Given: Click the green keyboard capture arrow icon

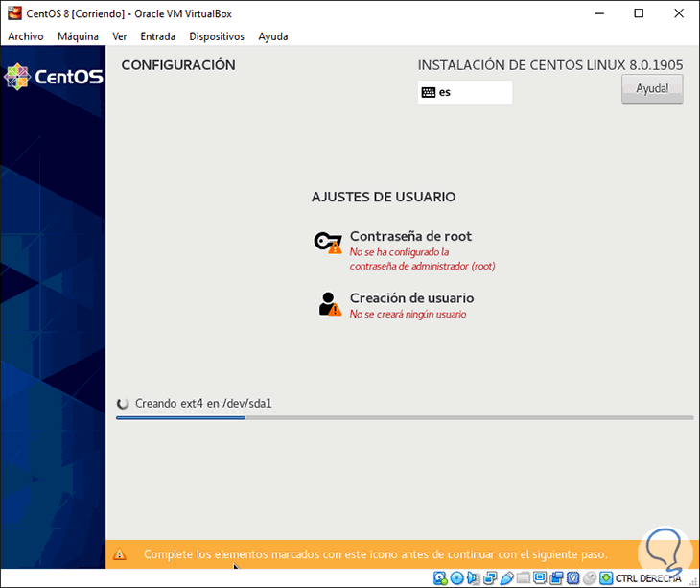Looking at the screenshot, I should (606, 578).
